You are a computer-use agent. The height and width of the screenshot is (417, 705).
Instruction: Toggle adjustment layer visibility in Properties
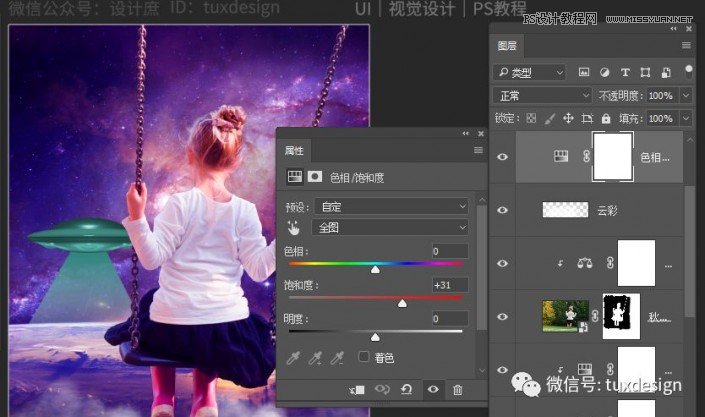pos(433,389)
